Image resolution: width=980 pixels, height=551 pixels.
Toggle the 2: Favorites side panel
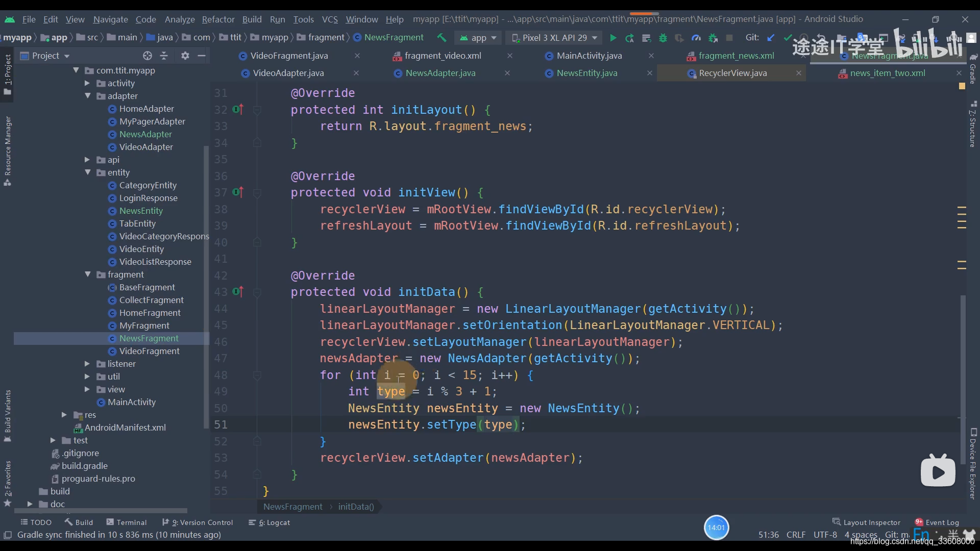tap(8, 483)
